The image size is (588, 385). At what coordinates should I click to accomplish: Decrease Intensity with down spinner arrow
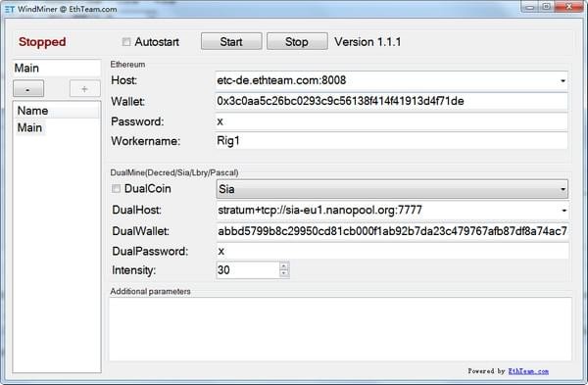(284, 273)
